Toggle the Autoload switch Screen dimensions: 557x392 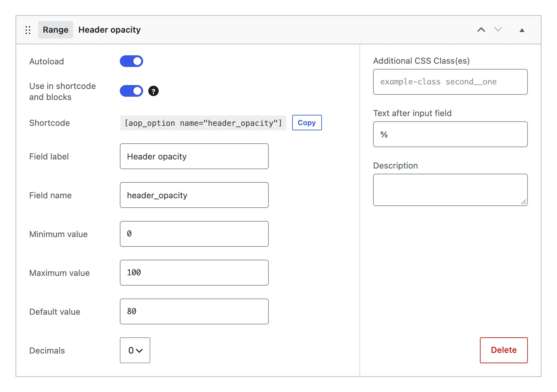(x=131, y=61)
